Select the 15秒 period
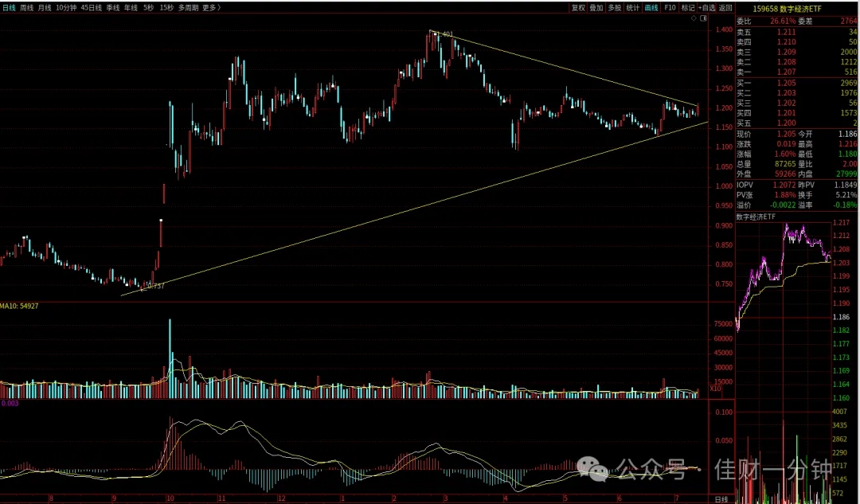860x504 pixels. 166,8
